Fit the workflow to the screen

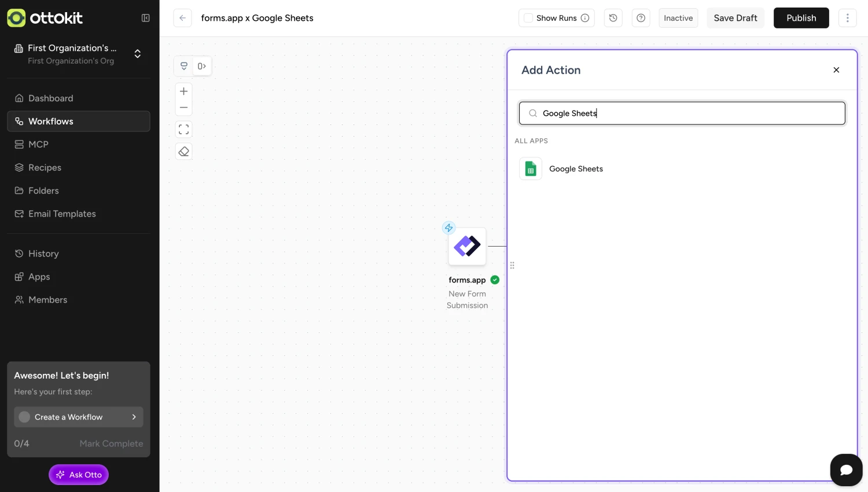(183, 129)
